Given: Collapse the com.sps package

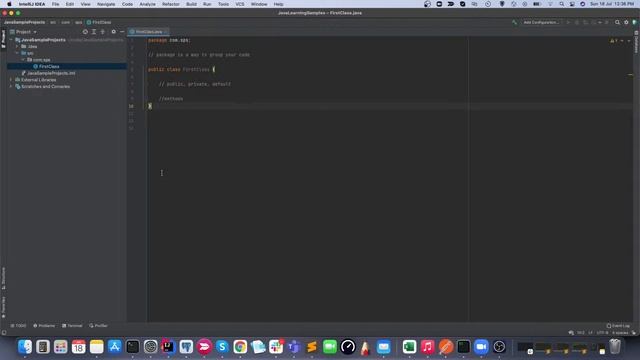Looking at the screenshot, I should click(x=23, y=60).
